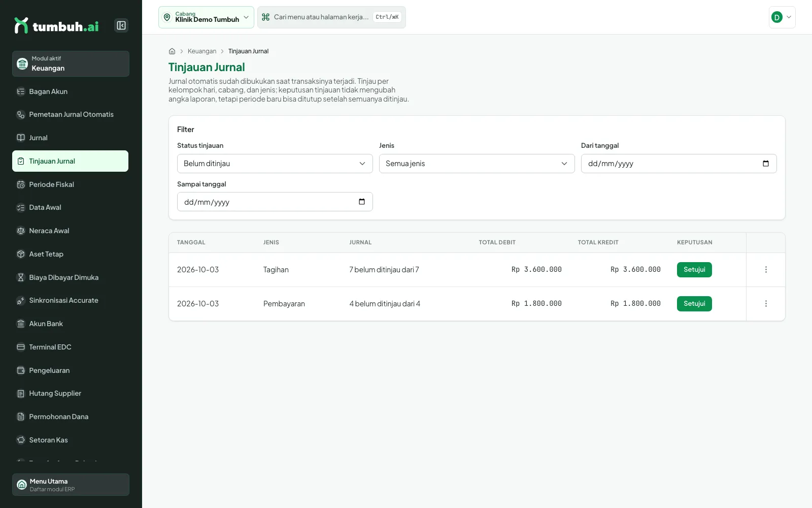Open the Pemetaan Jurnal Otomatis icon
Viewport: 812px width, 508px height.
[21, 115]
